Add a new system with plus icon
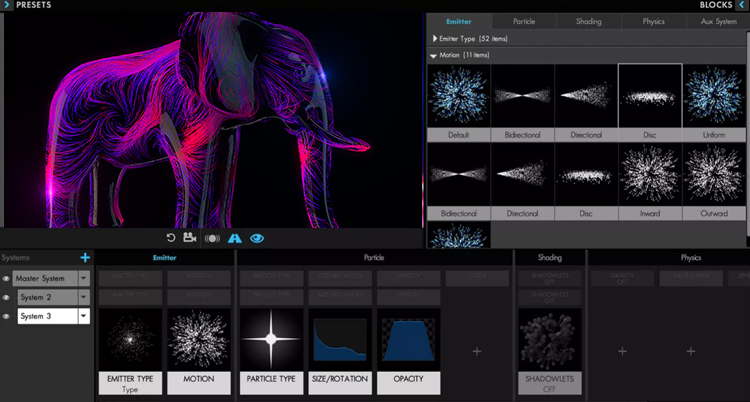The width and height of the screenshot is (750, 402). [x=85, y=258]
